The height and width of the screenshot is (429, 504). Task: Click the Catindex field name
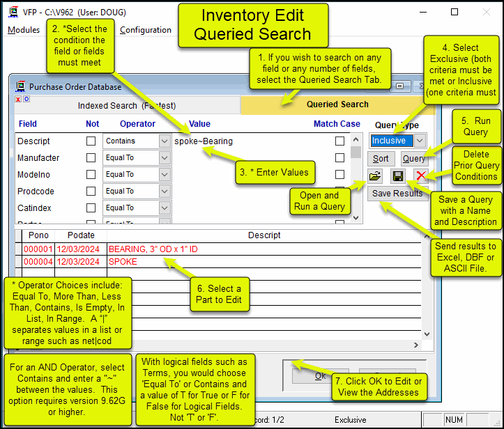[34, 208]
